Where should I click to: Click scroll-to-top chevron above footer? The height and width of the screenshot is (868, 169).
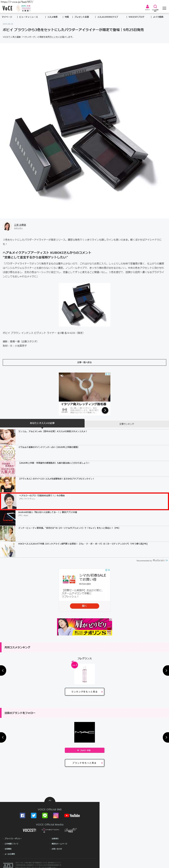coord(50,800)
